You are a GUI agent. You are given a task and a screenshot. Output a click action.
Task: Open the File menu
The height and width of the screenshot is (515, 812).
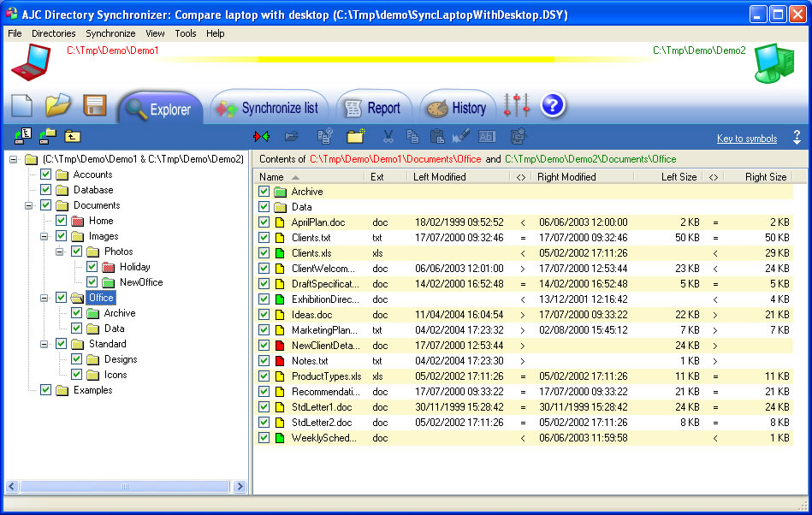(15, 33)
